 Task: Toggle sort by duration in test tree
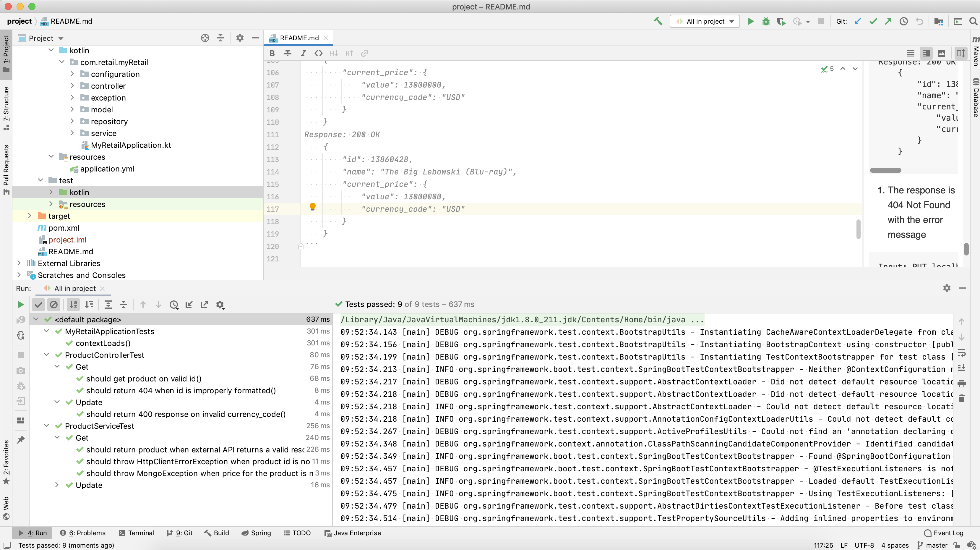coord(89,305)
